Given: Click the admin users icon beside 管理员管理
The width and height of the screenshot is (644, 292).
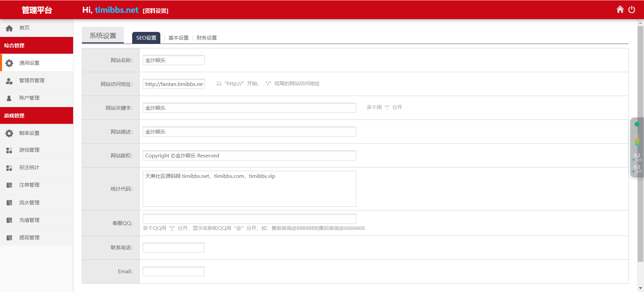Looking at the screenshot, I should point(9,81).
